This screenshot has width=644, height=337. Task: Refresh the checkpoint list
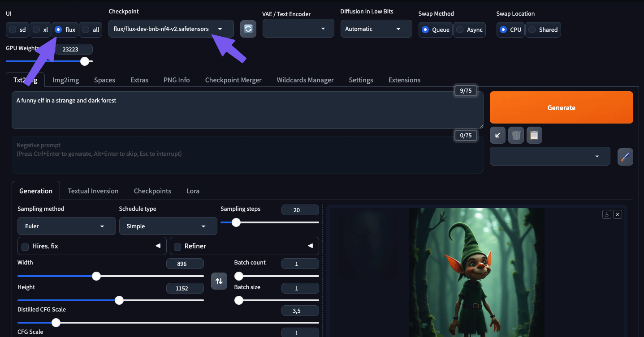tap(248, 28)
